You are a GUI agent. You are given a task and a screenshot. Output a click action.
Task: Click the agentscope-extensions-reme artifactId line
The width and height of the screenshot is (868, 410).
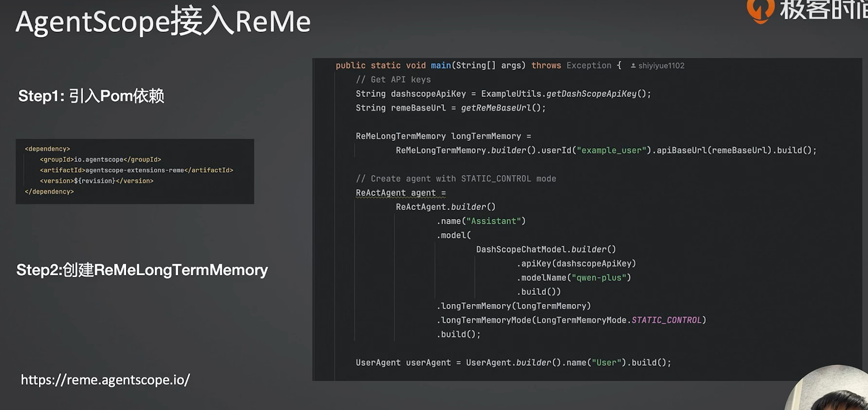coord(136,170)
